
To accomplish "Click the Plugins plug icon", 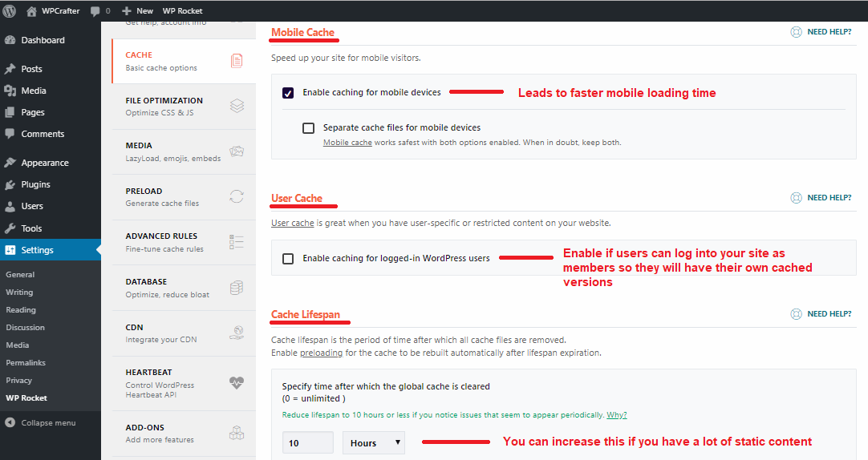I will 10,184.
